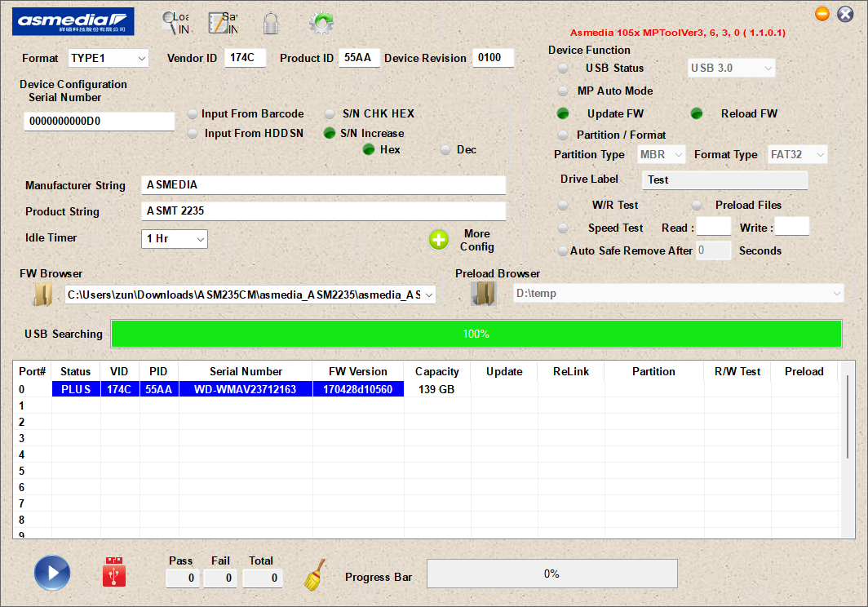
Task: Click the Load INI magnifier icon
Action: pos(169,23)
